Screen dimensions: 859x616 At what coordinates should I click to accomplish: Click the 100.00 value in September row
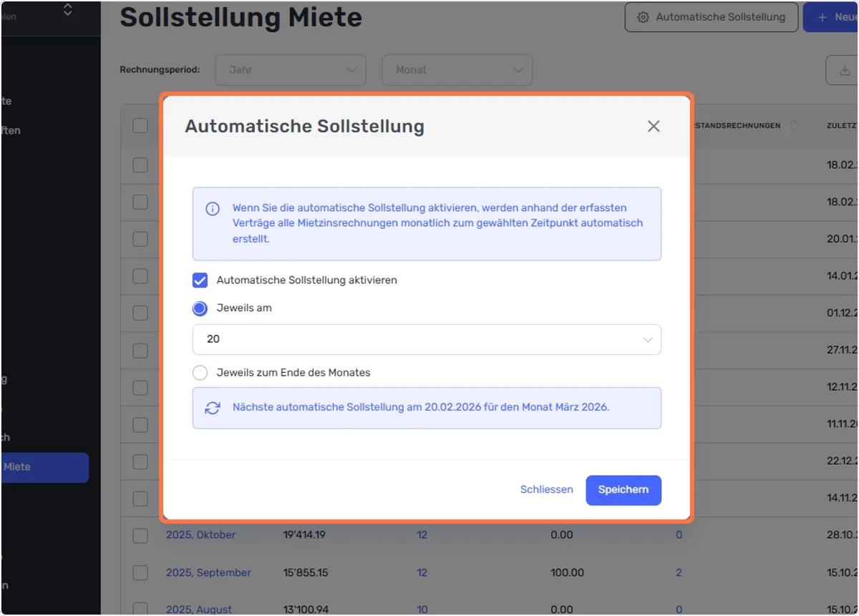click(568, 572)
